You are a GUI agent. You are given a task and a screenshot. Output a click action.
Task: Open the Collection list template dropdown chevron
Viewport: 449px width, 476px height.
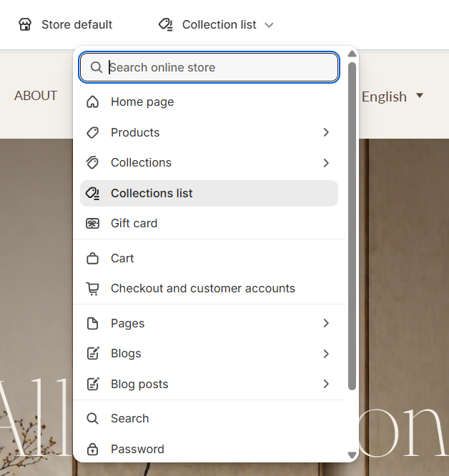tap(269, 25)
